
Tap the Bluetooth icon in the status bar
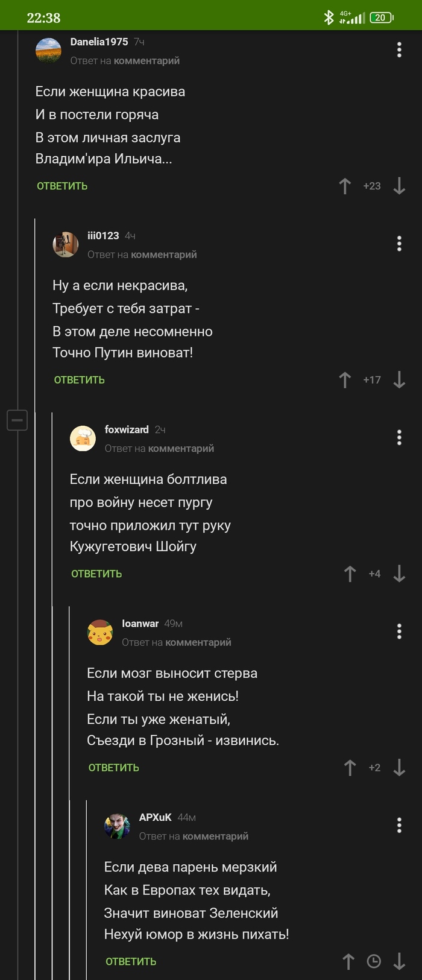329,16
